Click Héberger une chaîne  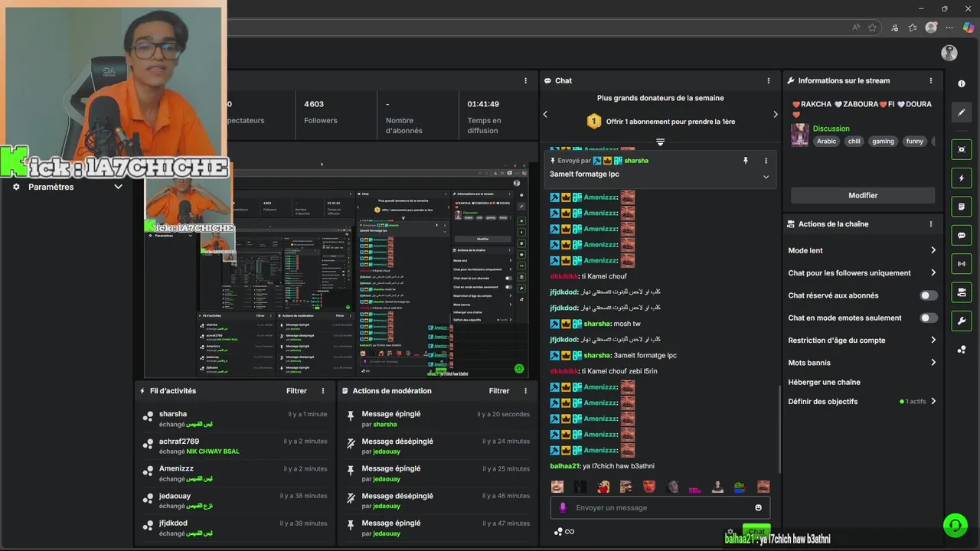pos(824,382)
